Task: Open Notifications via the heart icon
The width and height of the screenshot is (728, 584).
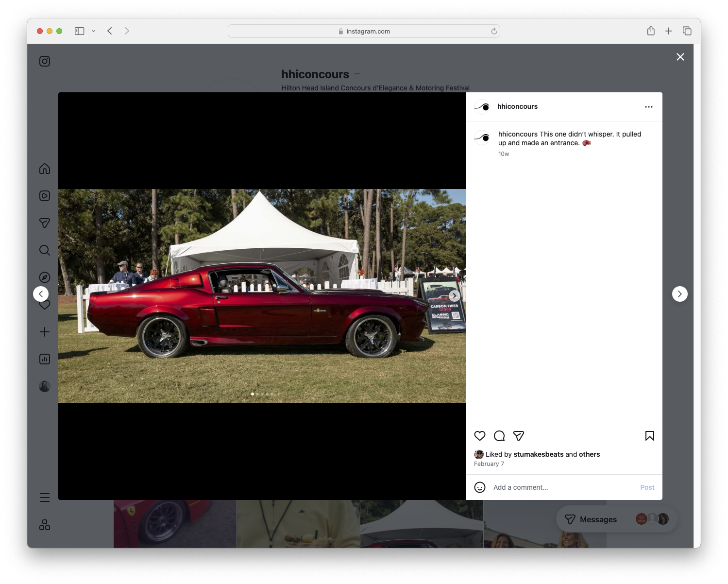Action: point(45,305)
